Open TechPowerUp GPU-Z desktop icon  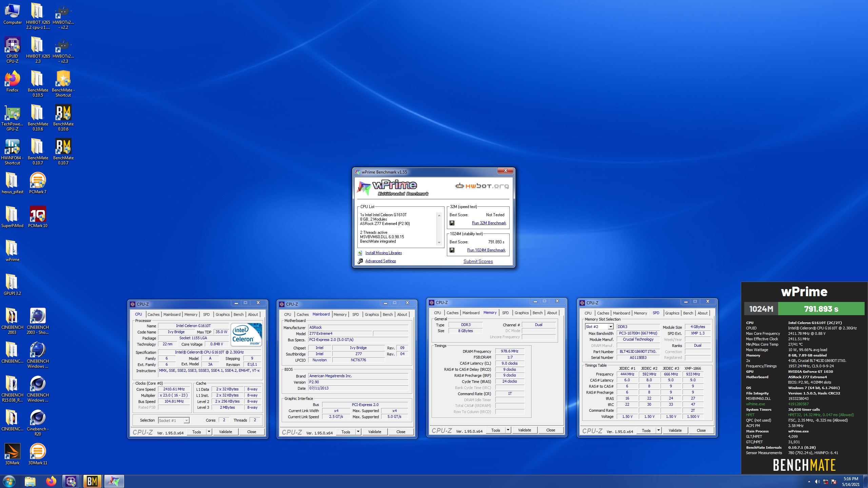point(13,118)
